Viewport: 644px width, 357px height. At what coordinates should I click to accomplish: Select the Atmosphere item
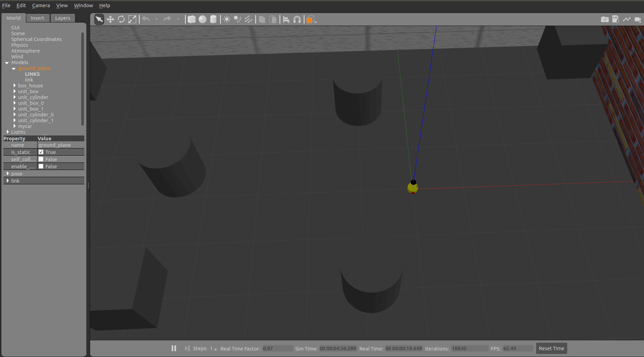click(x=26, y=51)
